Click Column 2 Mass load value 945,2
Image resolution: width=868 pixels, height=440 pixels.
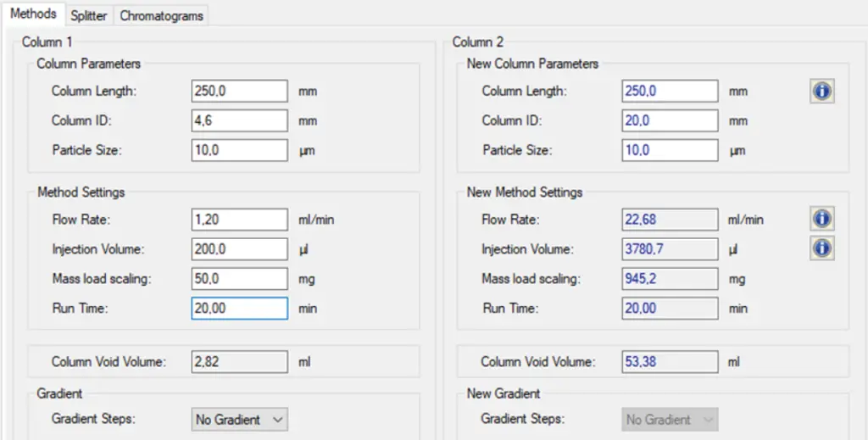click(670, 279)
